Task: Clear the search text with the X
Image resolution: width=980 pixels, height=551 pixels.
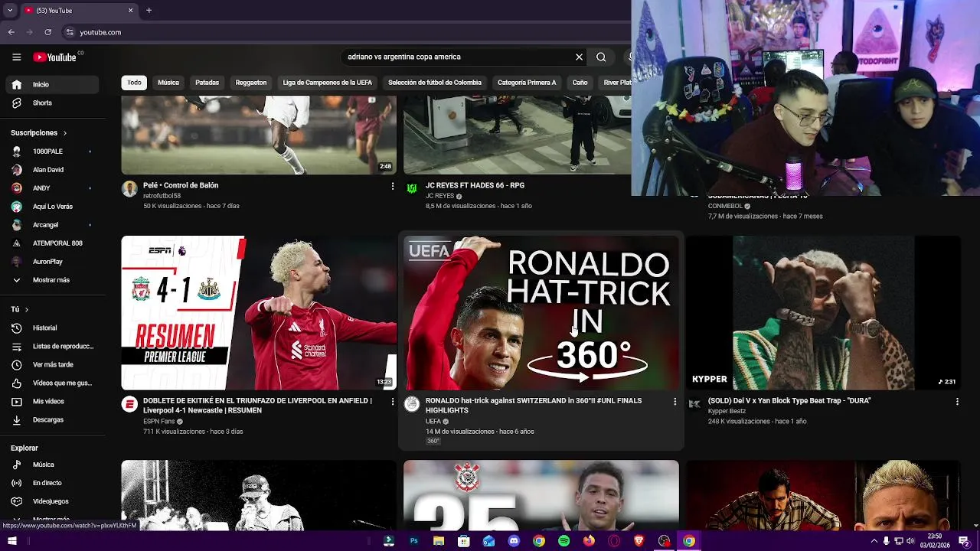Action: click(579, 57)
